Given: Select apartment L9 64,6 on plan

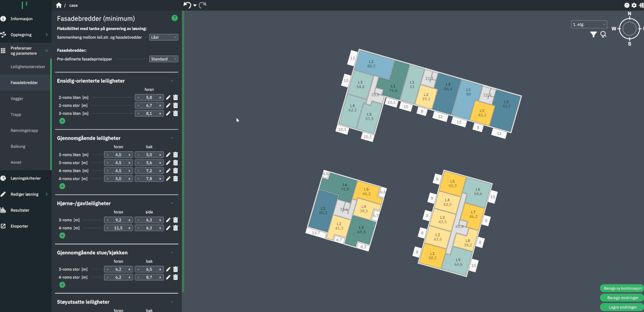Looking at the screenshot, I should pyautogui.click(x=458, y=262).
